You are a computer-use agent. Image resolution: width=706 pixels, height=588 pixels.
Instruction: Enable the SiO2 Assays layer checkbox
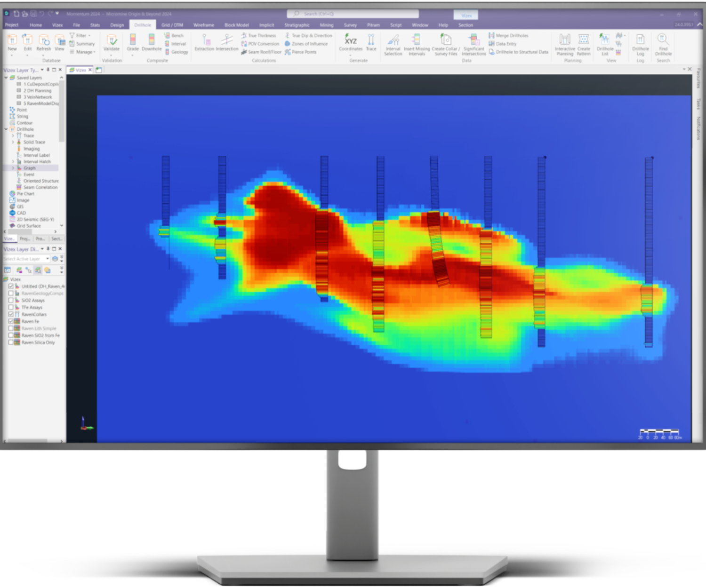(x=11, y=300)
